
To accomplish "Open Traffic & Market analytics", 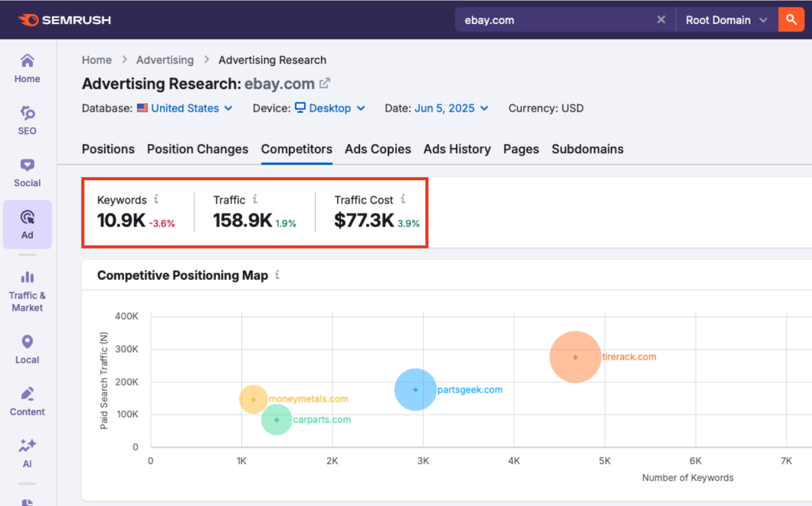I will (27, 290).
